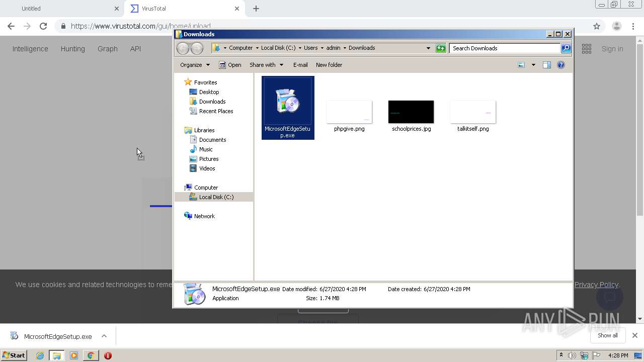The image size is (644, 362).
Task: Click the Windows Explorer taskbar icon
Action: coord(57,355)
